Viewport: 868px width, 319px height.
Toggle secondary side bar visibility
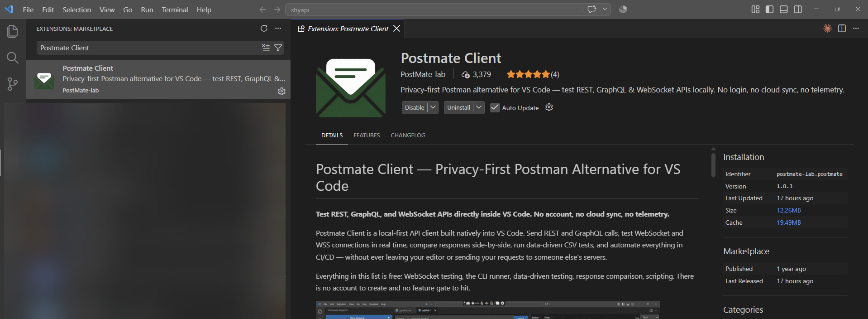(798, 10)
